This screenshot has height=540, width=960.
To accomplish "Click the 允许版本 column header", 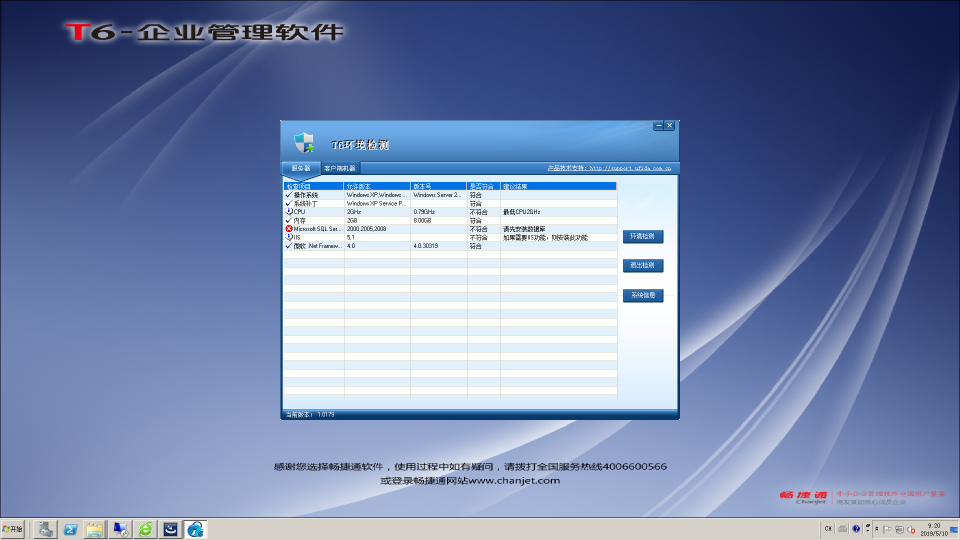I will [x=377, y=186].
